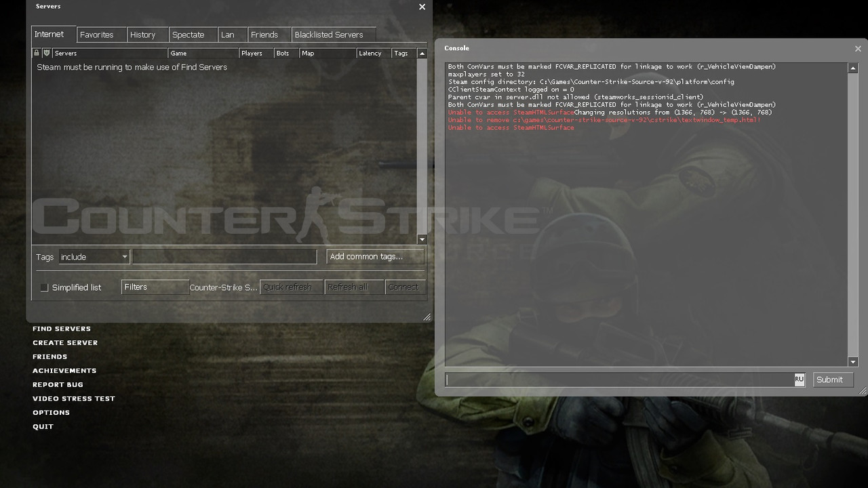Screen dimensions: 868x488
Task: Toggle the Simplified list checkbox
Action: tap(44, 287)
